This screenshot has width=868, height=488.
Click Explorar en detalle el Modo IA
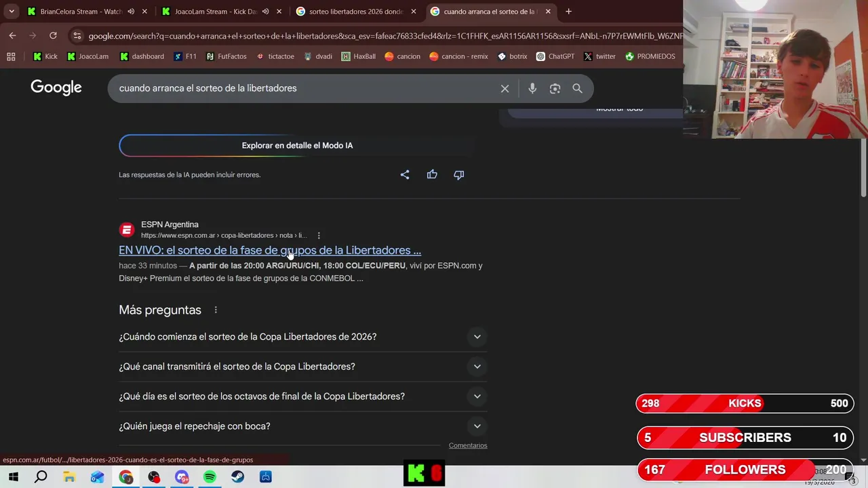[297, 145]
